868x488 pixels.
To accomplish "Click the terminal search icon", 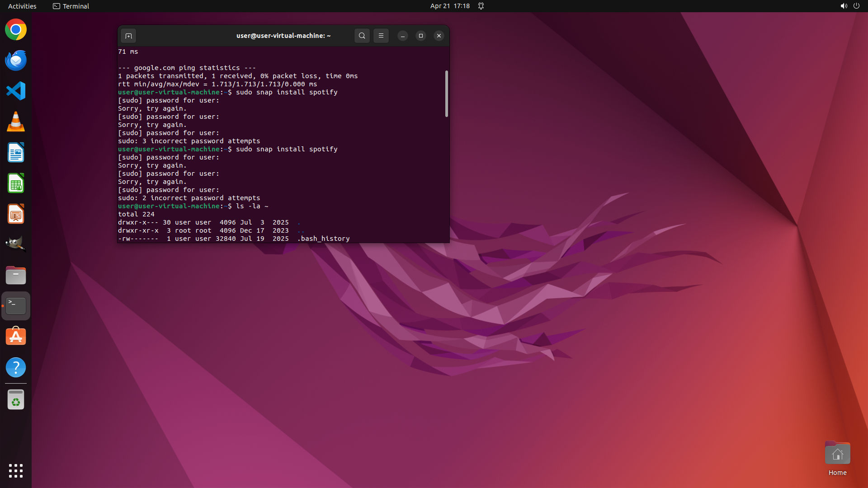I will tap(362, 36).
